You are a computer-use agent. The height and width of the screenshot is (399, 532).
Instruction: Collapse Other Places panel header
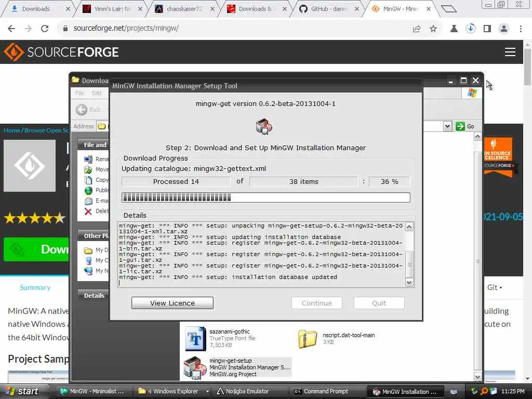pyautogui.click(x=94, y=236)
